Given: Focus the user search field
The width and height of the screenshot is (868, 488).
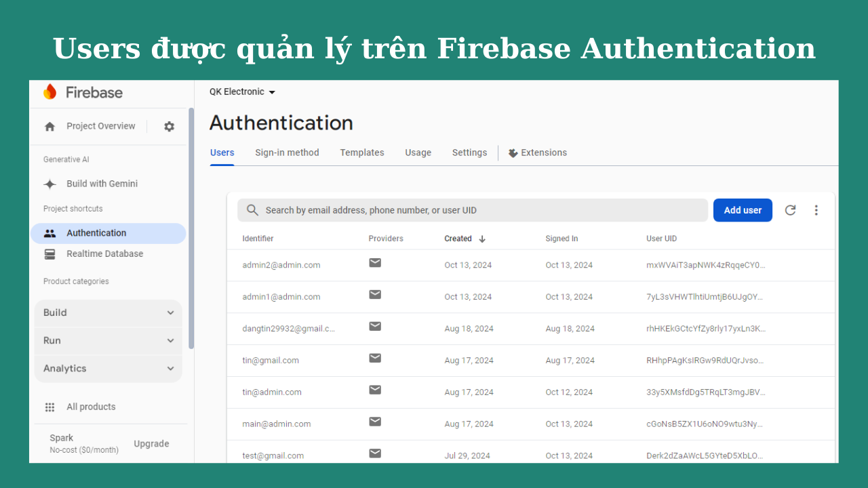Looking at the screenshot, I should [473, 210].
